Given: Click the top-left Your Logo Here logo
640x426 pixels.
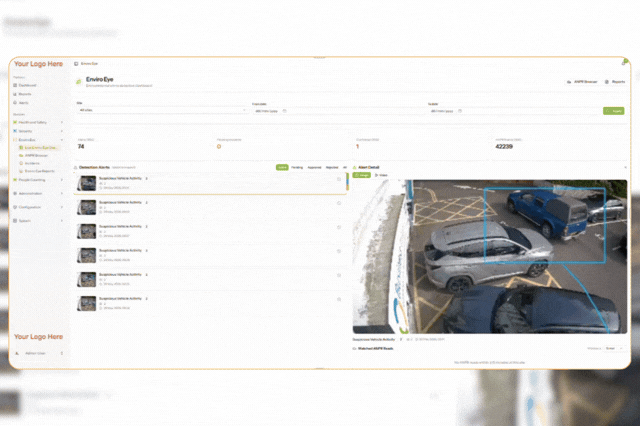Looking at the screenshot, I should [38, 64].
